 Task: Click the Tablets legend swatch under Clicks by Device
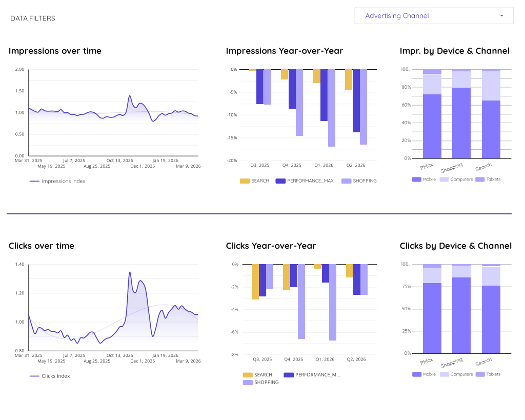tap(480, 374)
